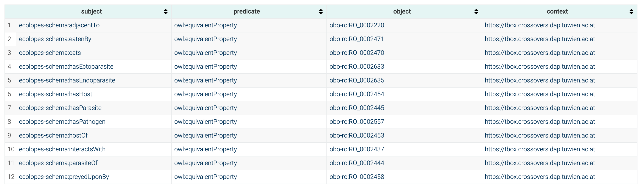The height and width of the screenshot is (189, 644).
Task: Open obo-ro:RO_0002454 in row 6
Action: (x=357, y=94)
